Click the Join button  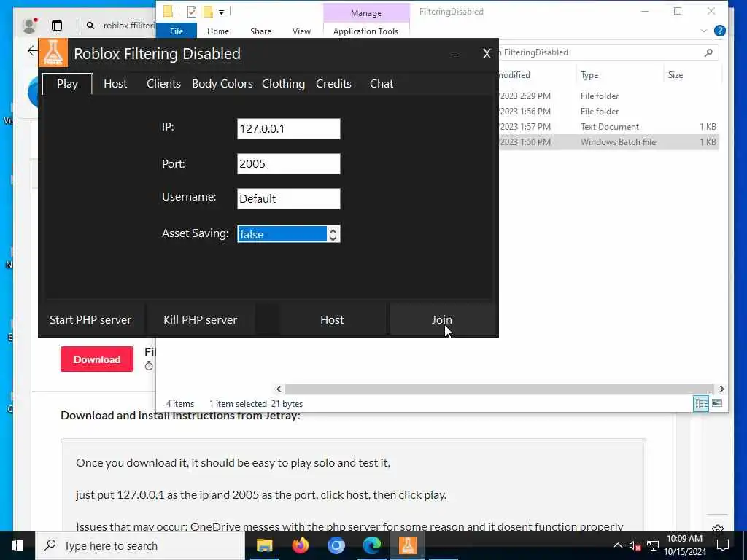pos(441,319)
